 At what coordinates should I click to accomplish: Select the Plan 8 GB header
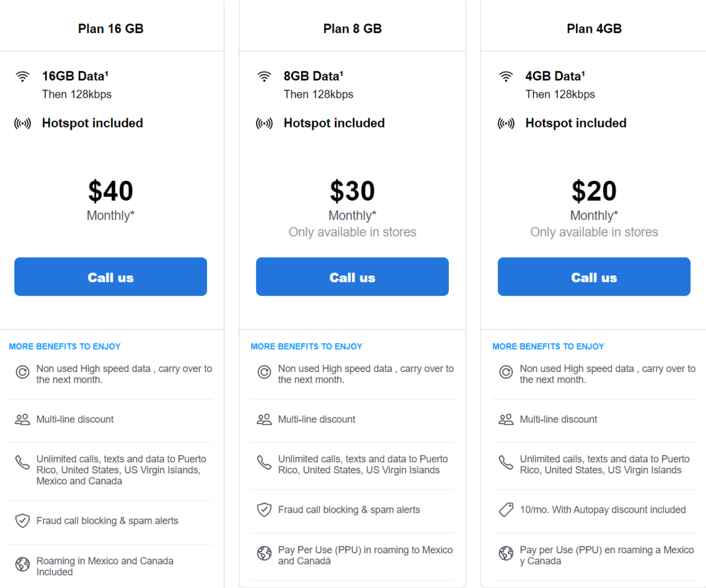pyautogui.click(x=352, y=28)
